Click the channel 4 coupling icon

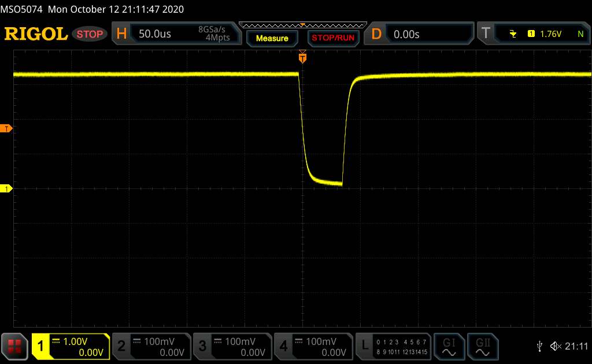(x=299, y=341)
